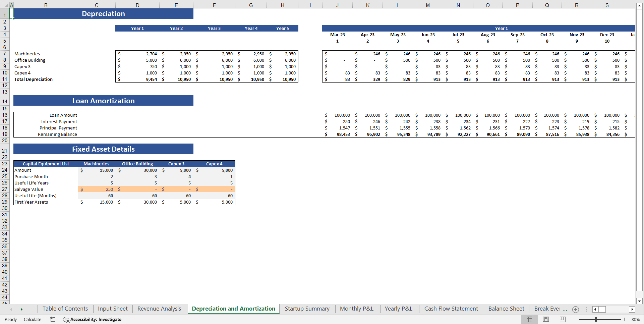This screenshot has width=644, height=324.
Task: Click Calculate in the status bar
Action: (x=33, y=319)
